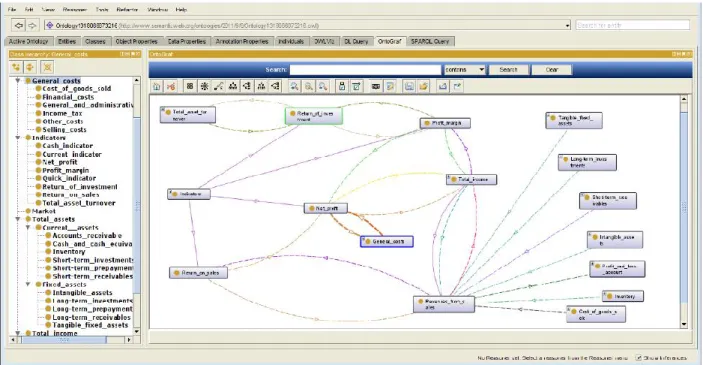The image size is (703, 365).
Task: Select Cash_indicator in the class tree
Action: 67,146
